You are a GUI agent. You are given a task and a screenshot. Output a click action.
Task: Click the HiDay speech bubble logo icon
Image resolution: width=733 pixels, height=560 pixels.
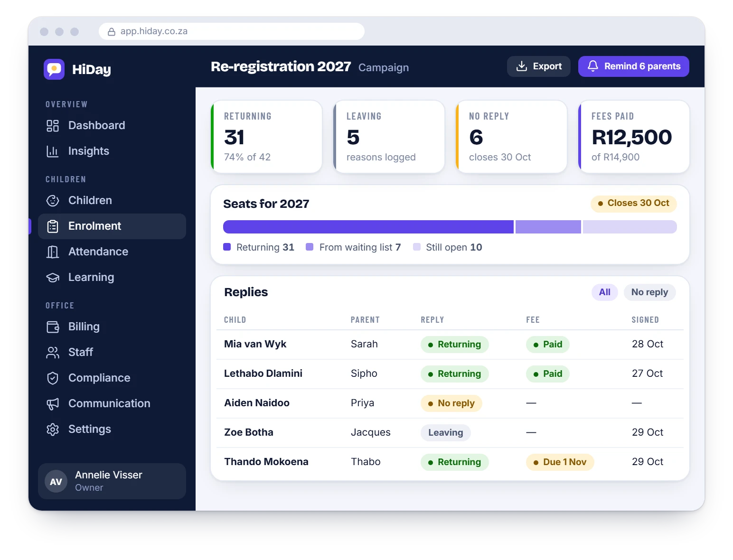click(x=54, y=69)
